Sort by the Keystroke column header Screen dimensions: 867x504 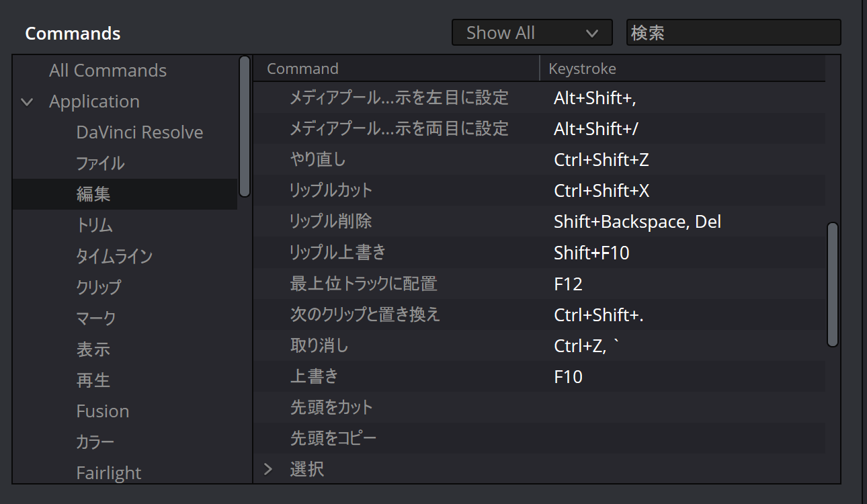[x=683, y=69]
